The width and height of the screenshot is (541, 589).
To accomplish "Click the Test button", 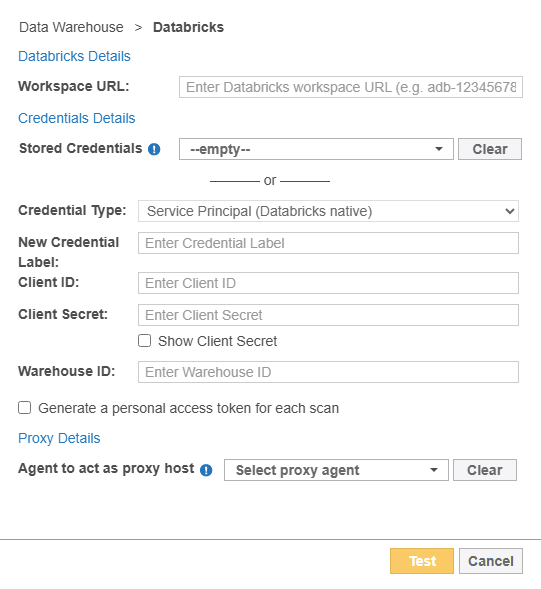I will (422, 561).
